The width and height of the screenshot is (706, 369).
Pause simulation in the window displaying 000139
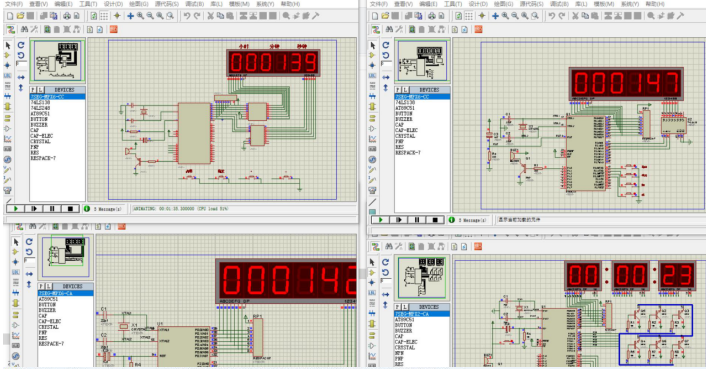tap(52, 209)
